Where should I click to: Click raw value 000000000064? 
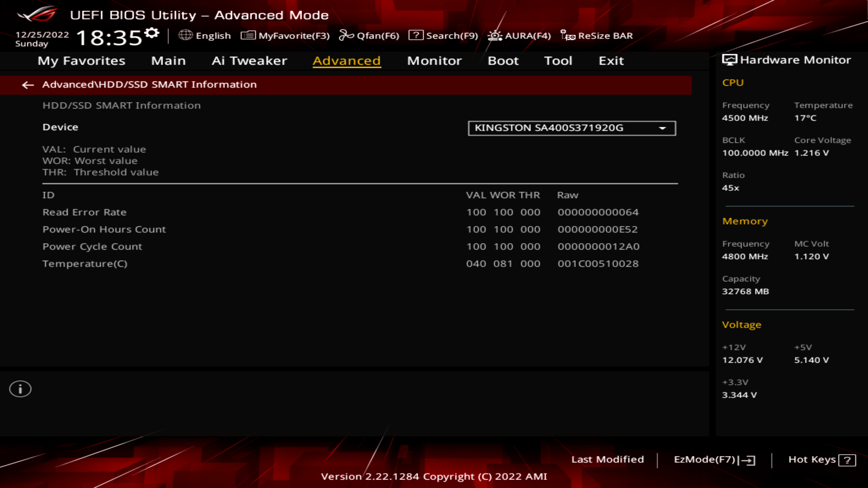coord(598,212)
